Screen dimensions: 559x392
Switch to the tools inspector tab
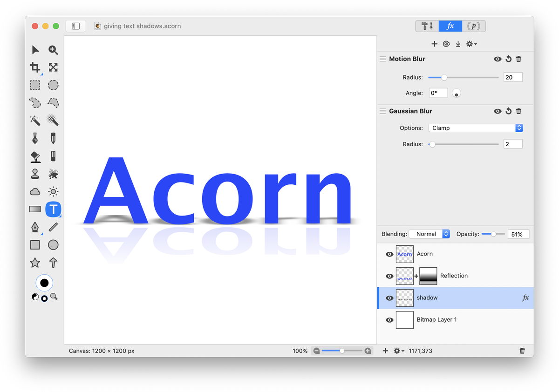(427, 26)
